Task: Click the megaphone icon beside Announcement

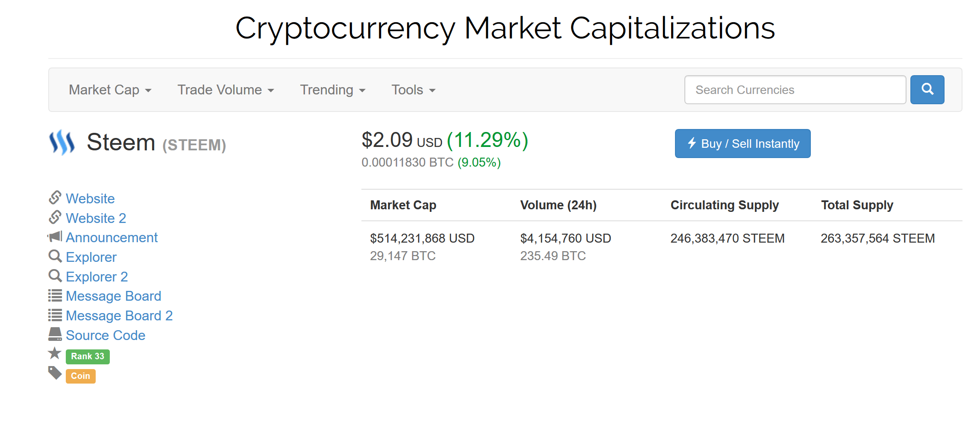Action: 55,237
